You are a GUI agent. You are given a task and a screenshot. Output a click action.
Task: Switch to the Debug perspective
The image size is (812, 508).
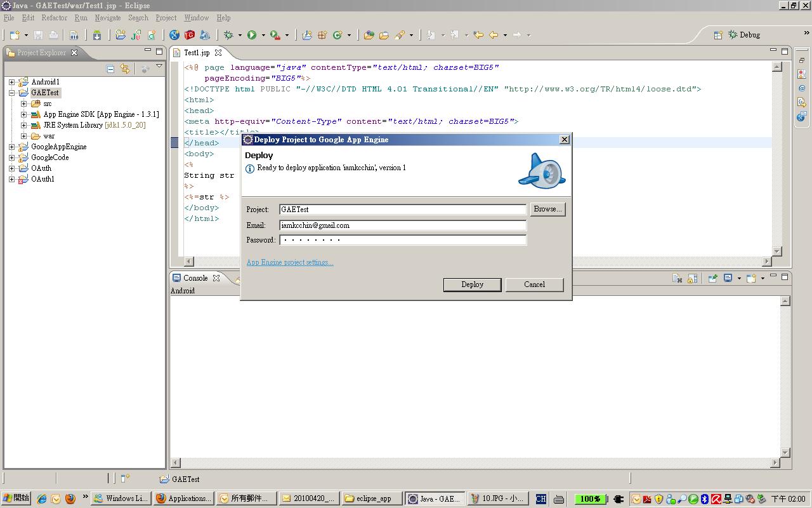(x=743, y=35)
